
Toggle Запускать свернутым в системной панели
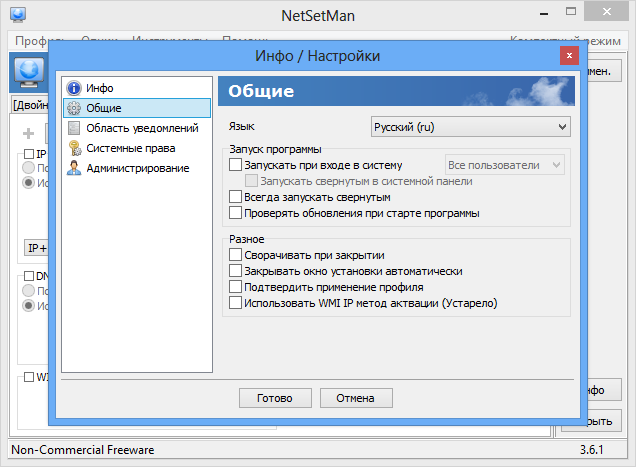click(251, 181)
